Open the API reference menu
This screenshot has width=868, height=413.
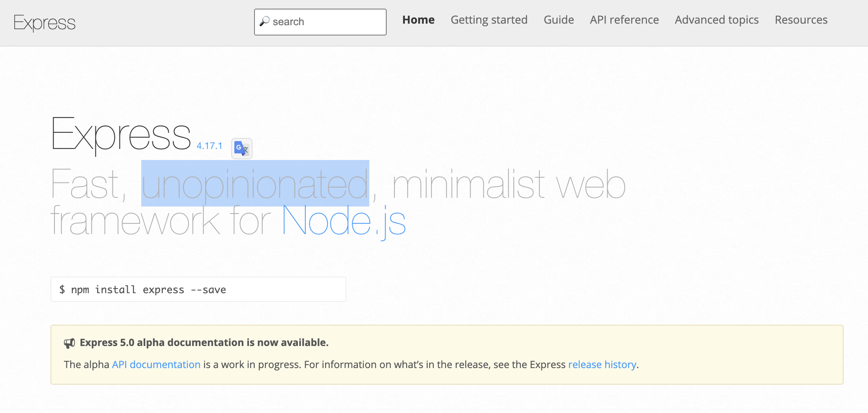(625, 20)
